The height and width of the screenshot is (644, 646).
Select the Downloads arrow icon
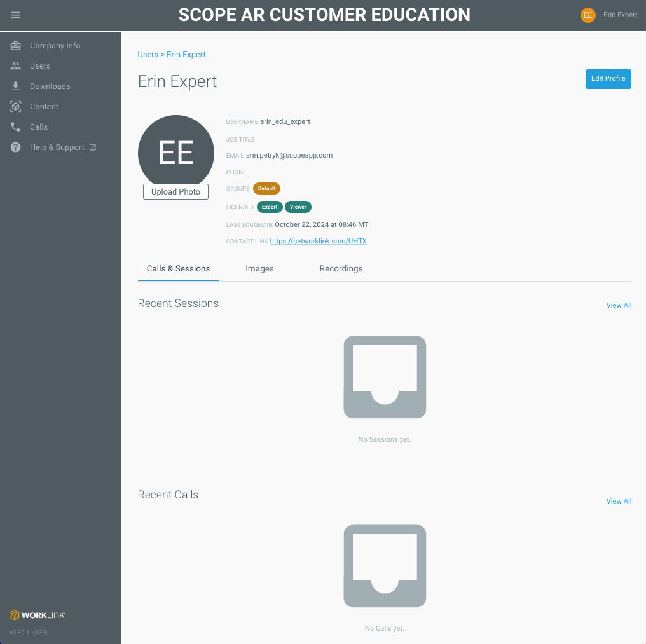(16, 86)
